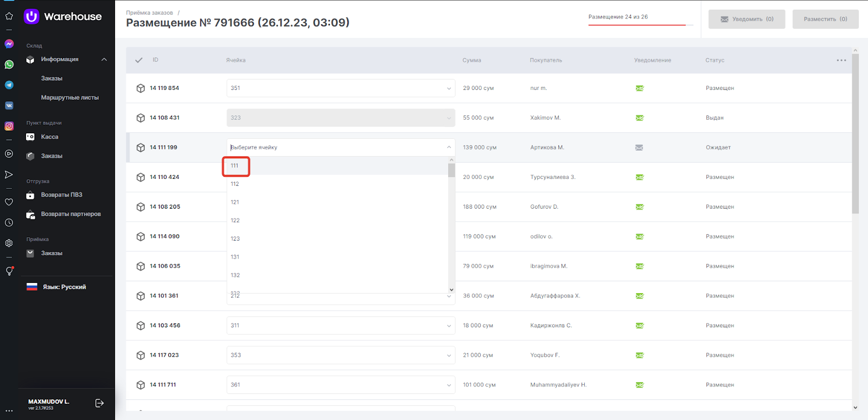Click the dropdown list scroll-down arrow
This screenshot has width=868, height=420.
[x=451, y=290]
